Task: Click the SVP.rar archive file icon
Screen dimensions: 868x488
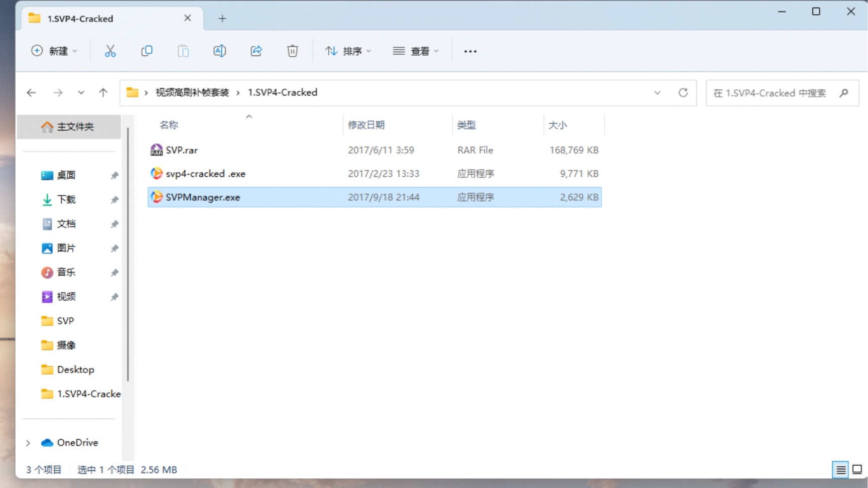Action: [157, 150]
